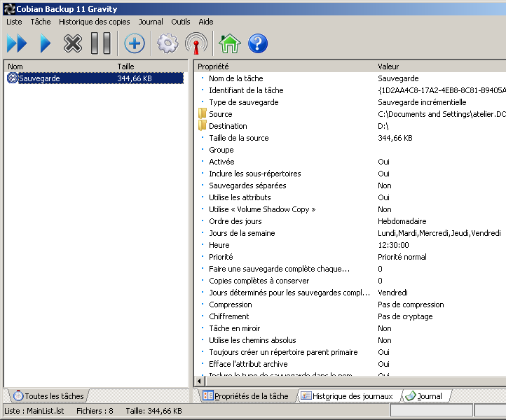This screenshot has width=506, height=420.
Task: Click the Taille column header
Action: [126, 66]
